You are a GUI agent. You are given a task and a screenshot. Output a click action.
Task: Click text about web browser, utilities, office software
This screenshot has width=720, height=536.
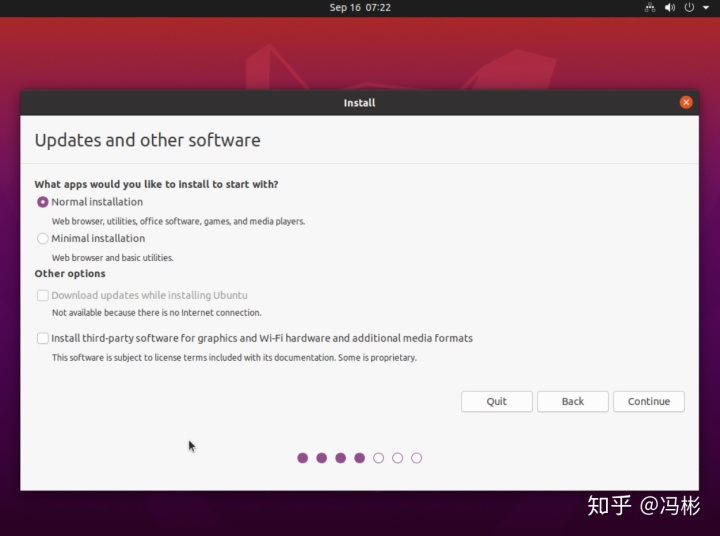click(178, 221)
